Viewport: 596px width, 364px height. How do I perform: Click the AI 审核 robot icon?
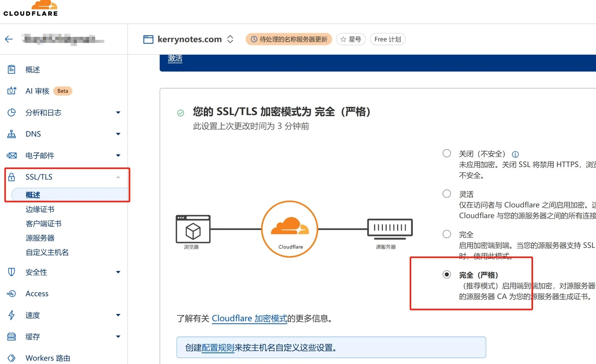click(12, 91)
